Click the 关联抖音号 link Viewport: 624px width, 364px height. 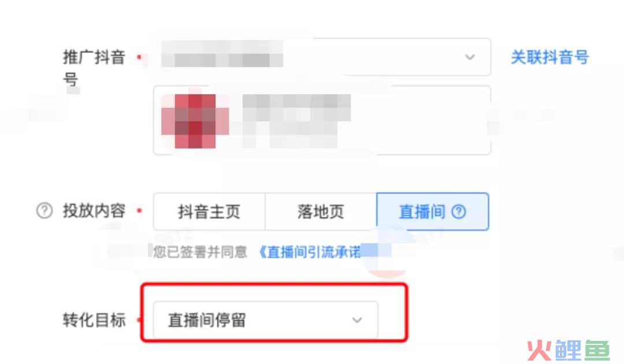pyautogui.click(x=549, y=57)
